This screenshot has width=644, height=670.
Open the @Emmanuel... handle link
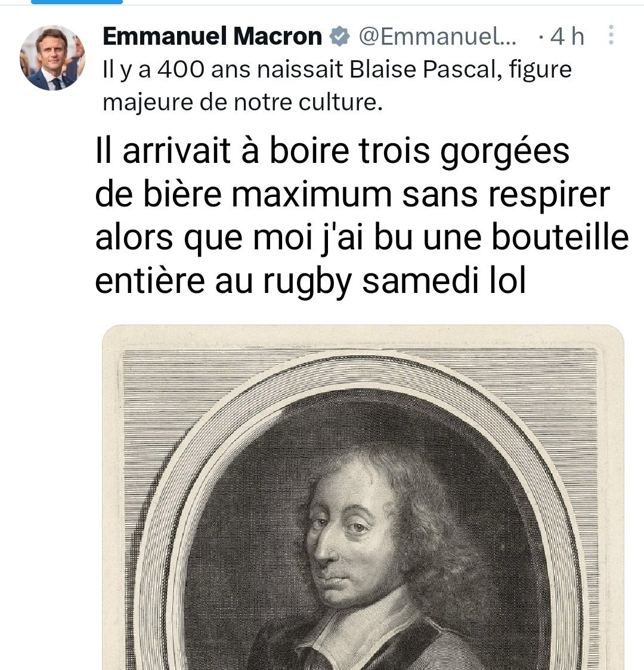tap(438, 36)
